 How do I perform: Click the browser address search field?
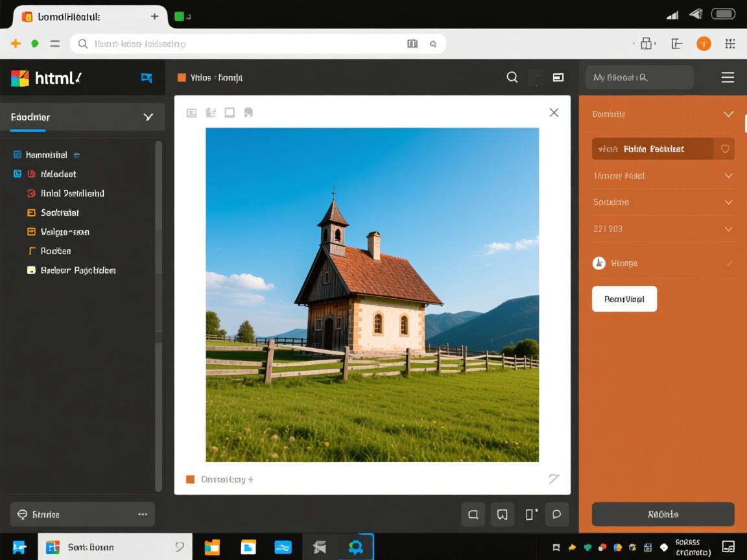coord(246,44)
